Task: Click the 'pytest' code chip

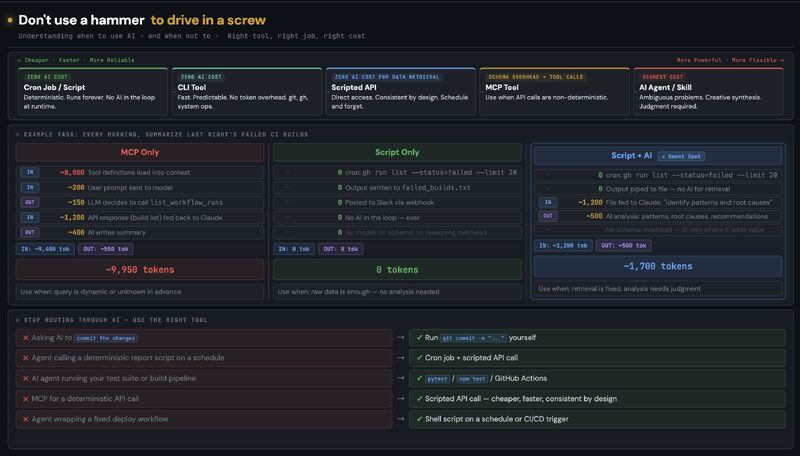Action: (437, 379)
